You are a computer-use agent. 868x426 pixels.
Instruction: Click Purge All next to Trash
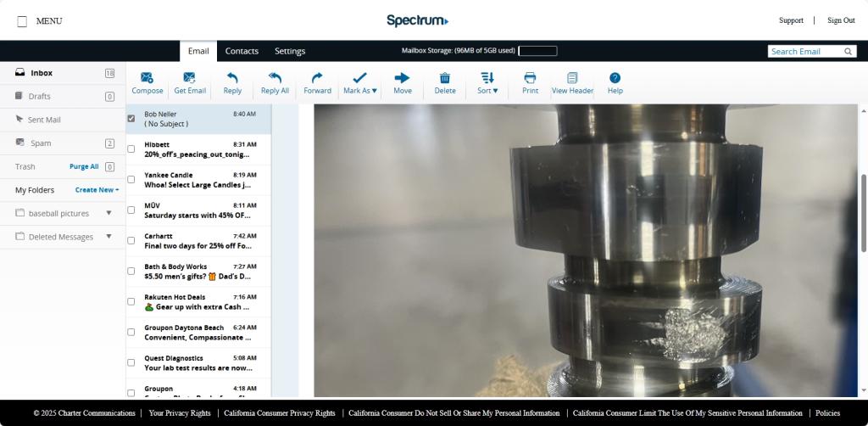click(x=84, y=166)
